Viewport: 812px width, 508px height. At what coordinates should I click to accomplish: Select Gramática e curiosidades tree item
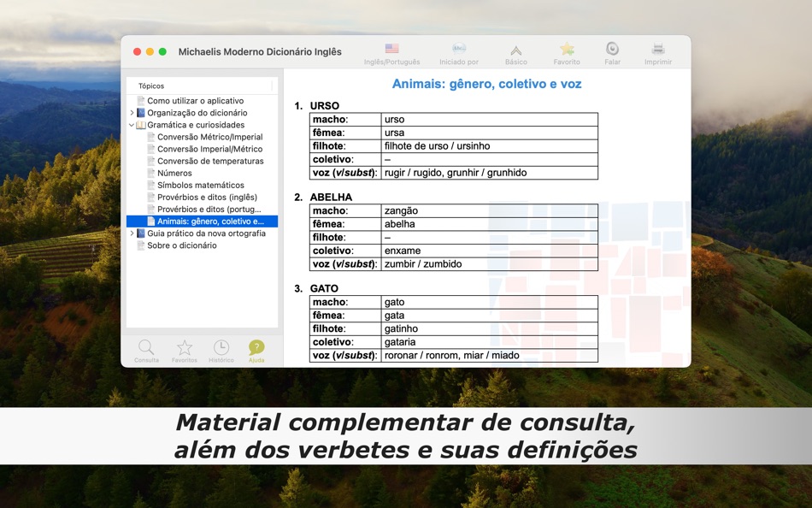click(x=196, y=125)
